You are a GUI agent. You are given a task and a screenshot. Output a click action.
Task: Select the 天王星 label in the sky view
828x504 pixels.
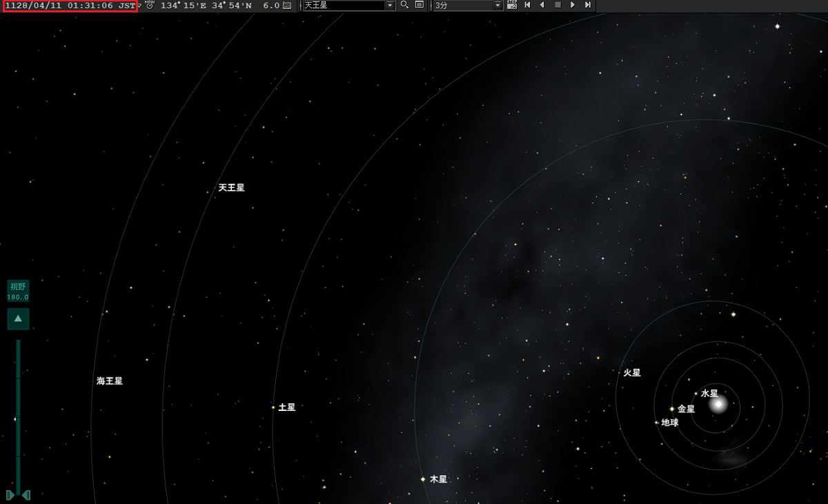232,188
